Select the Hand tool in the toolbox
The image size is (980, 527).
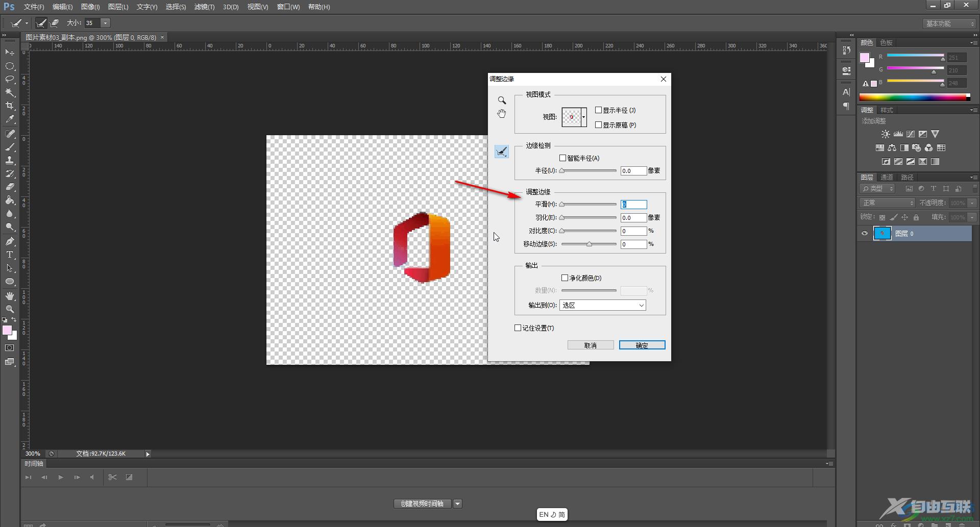tap(10, 296)
